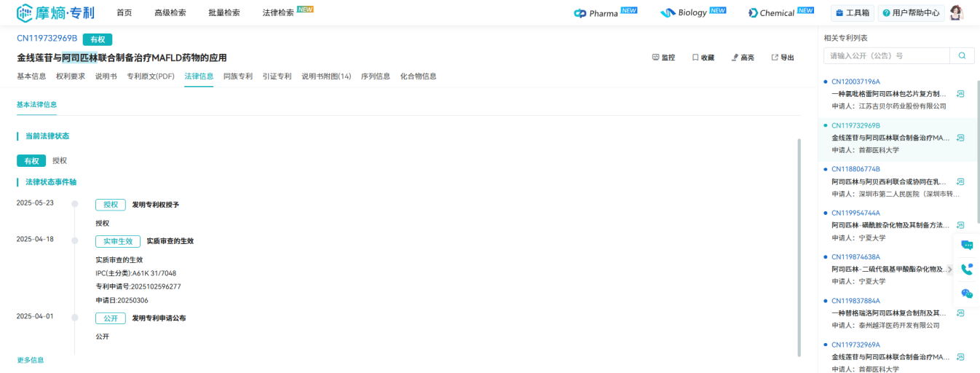Open the Pharma product link
980x373 pixels.
click(605, 12)
